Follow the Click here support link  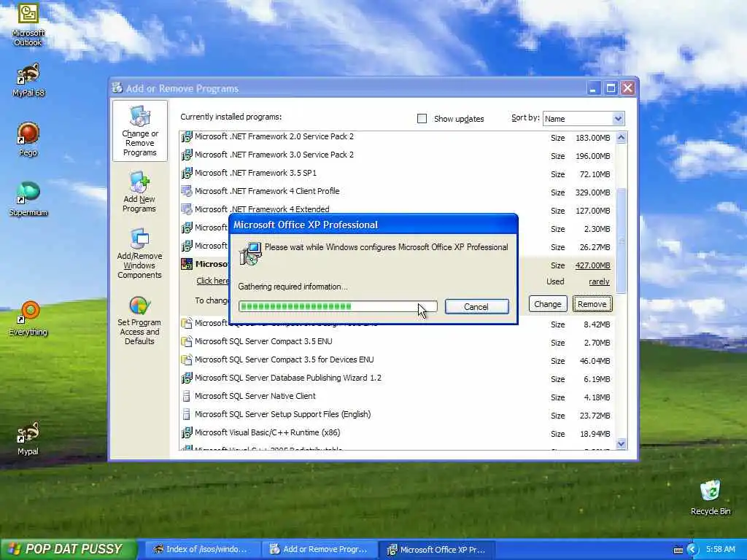pyautogui.click(x=212, y=281)
